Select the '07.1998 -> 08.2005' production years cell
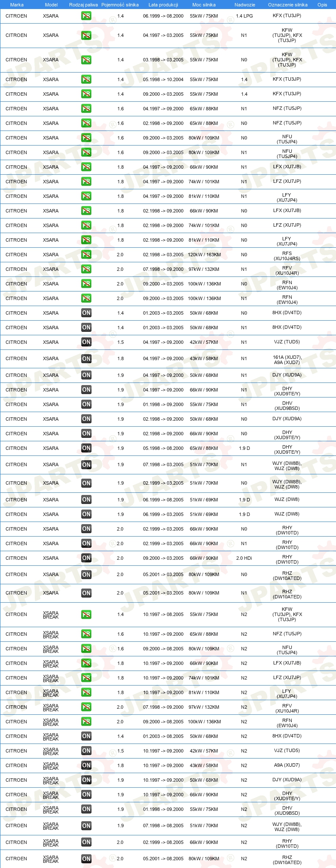Viewport: 336px width, 868px height. tap(163, 826)
